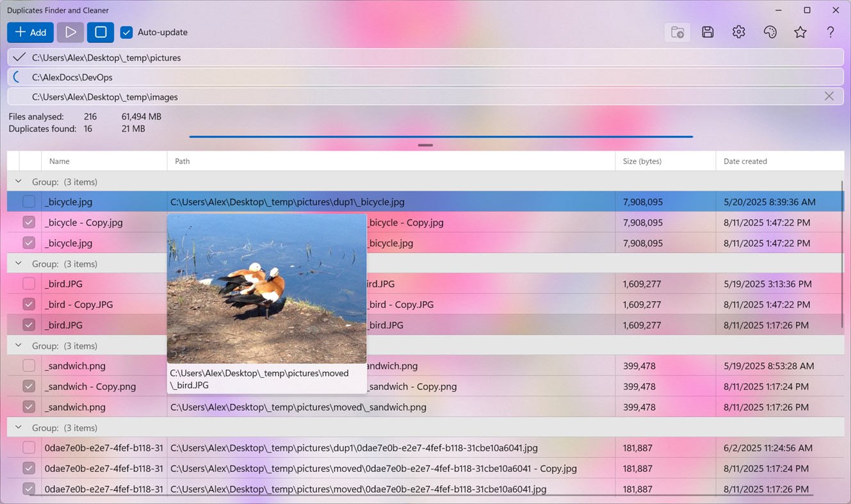Save results using the floppy disk icon
851x504 pixels.
[708, 31]
